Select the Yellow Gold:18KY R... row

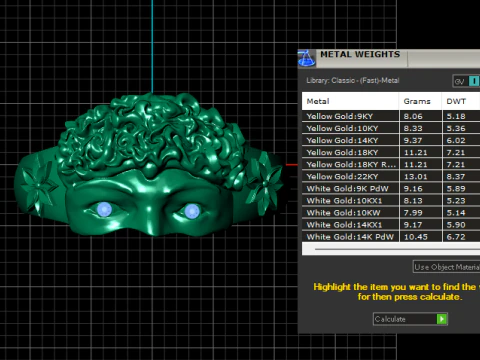click(391, 164)
